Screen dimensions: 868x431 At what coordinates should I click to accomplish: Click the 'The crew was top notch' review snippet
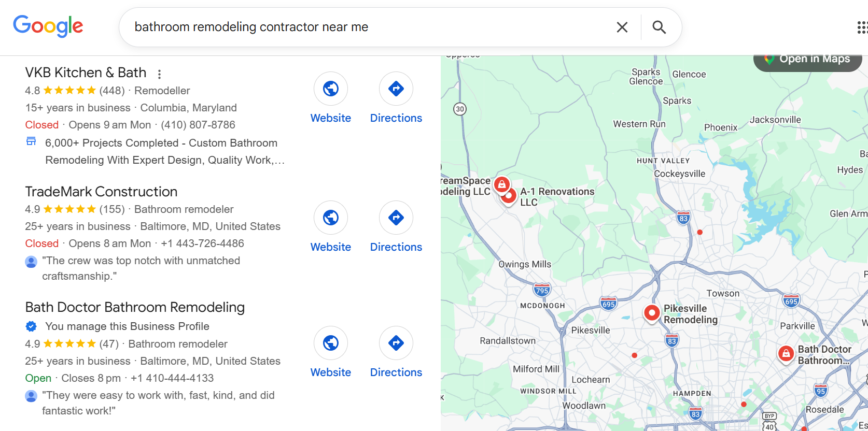[141, 268]
